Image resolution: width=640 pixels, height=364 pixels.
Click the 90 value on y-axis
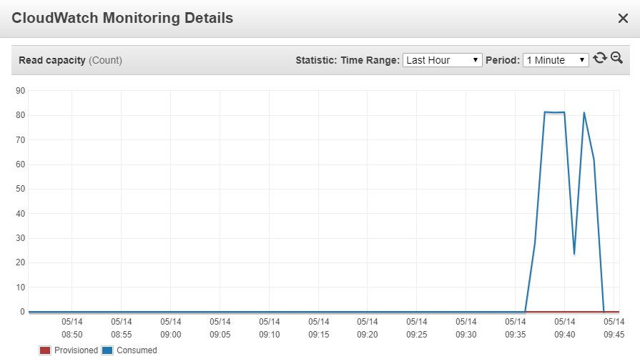coord(21,91)
